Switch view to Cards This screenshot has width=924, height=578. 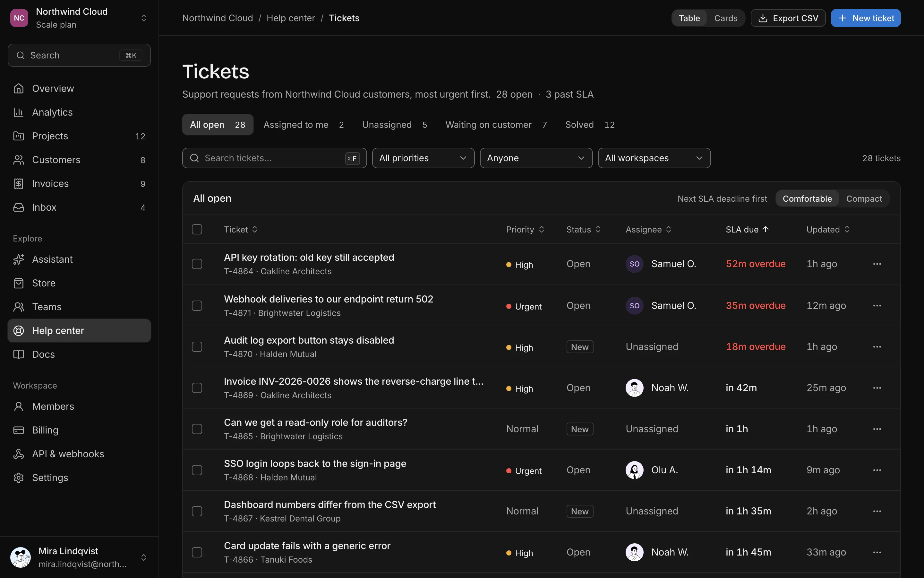(x=725, y=18)
